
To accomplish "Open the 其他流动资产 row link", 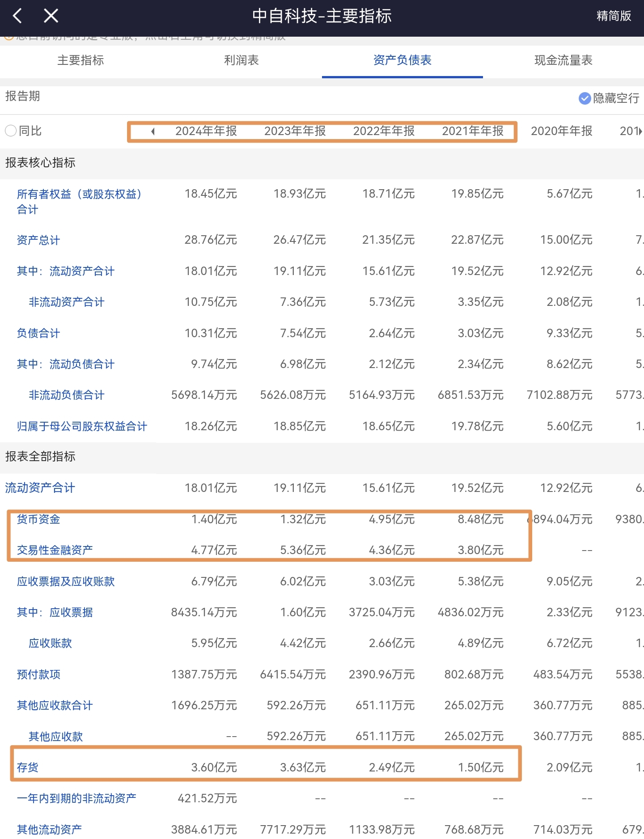I will click(x=50, y=830).
